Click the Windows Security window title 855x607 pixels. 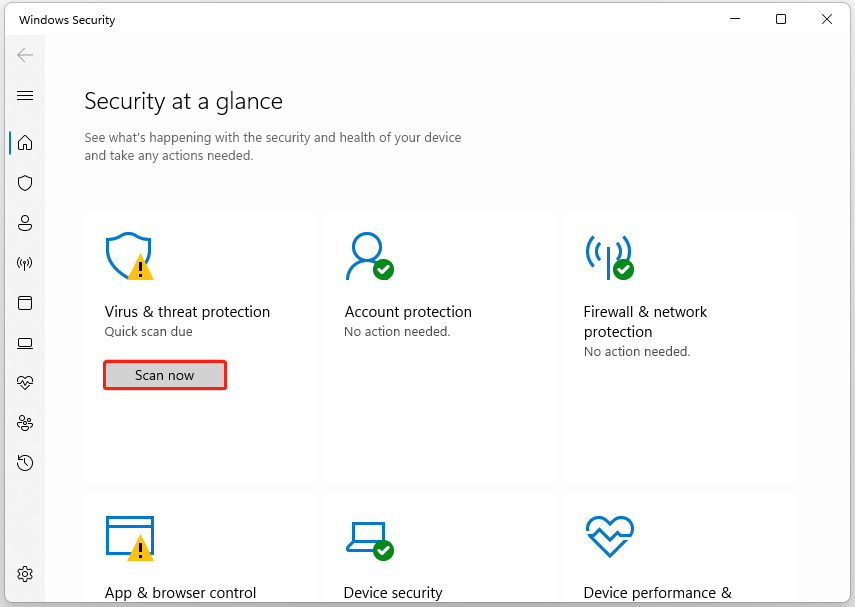pyautogui.click(x=67, y=20)
